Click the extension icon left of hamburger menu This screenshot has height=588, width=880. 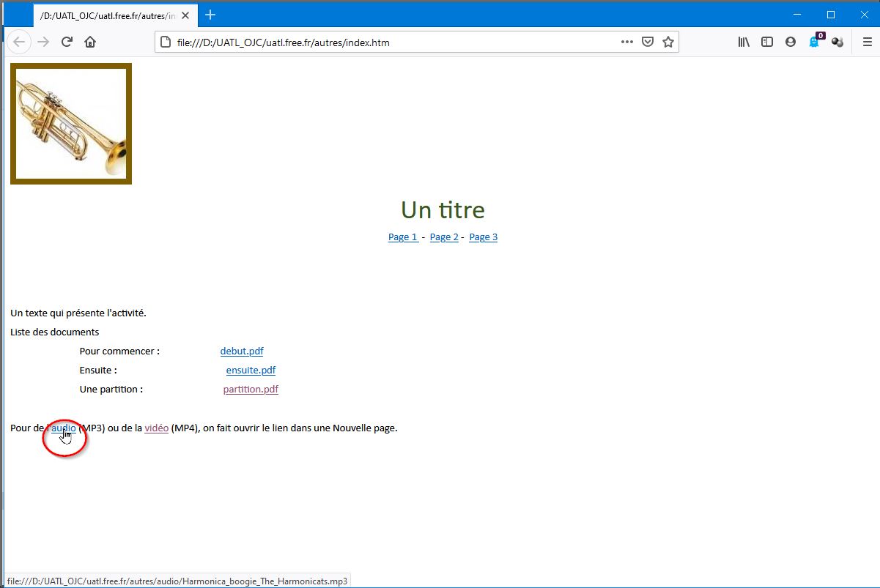pyautogui.click(x=838, y=42)
